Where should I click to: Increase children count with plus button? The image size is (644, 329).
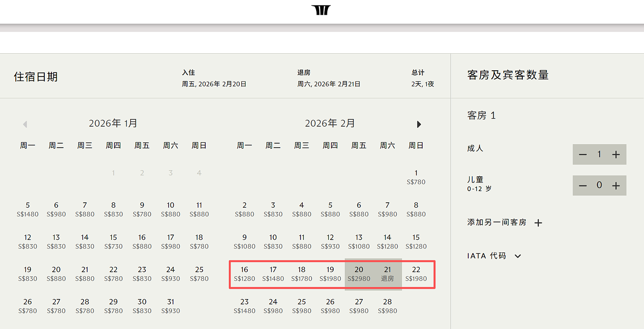tap(616, 185)
